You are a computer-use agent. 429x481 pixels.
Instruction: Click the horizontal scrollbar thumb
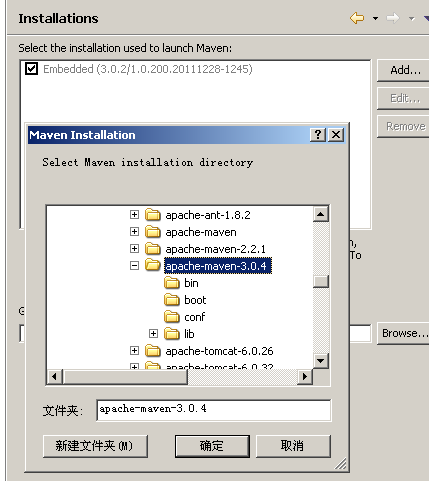(x=125, y=377)
